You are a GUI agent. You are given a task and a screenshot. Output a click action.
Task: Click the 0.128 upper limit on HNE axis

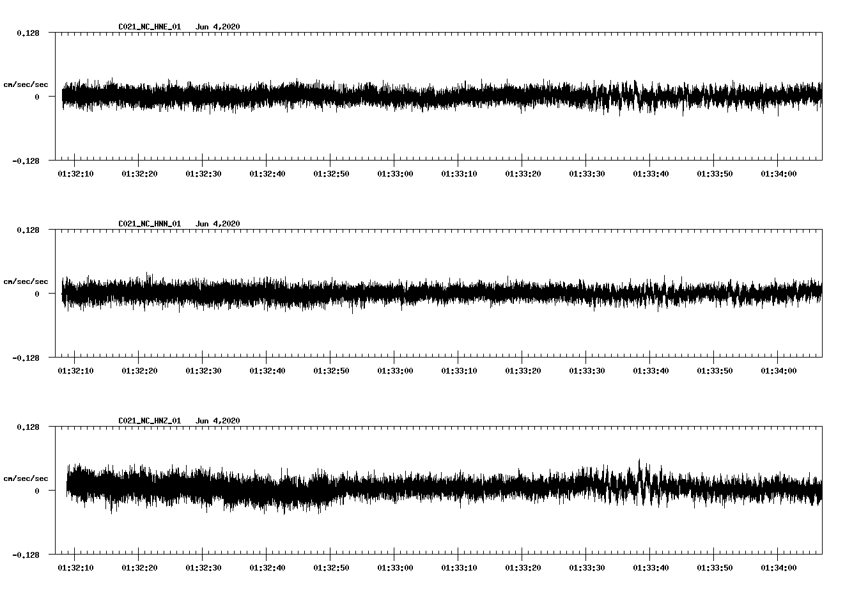pyautogui.click(x=28, y=33)
